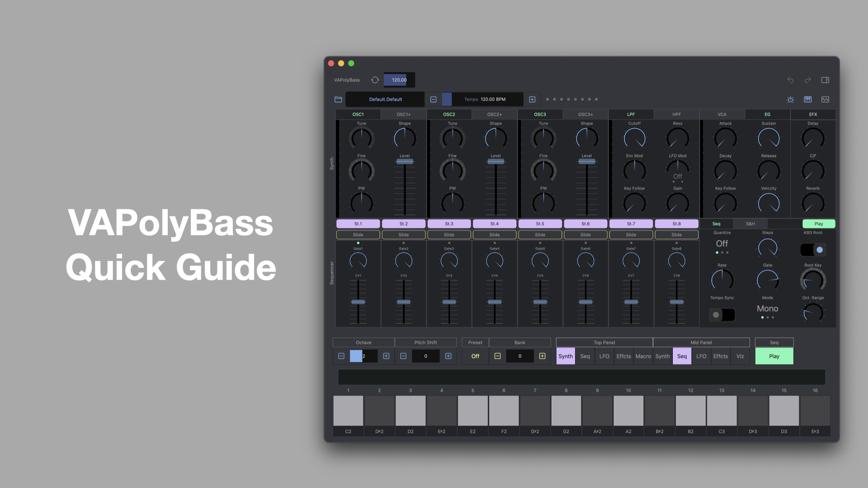This screenshot has height=488, width=868.
Task: Decrease the Bank value with minus
Action: (x=497, y=356)
